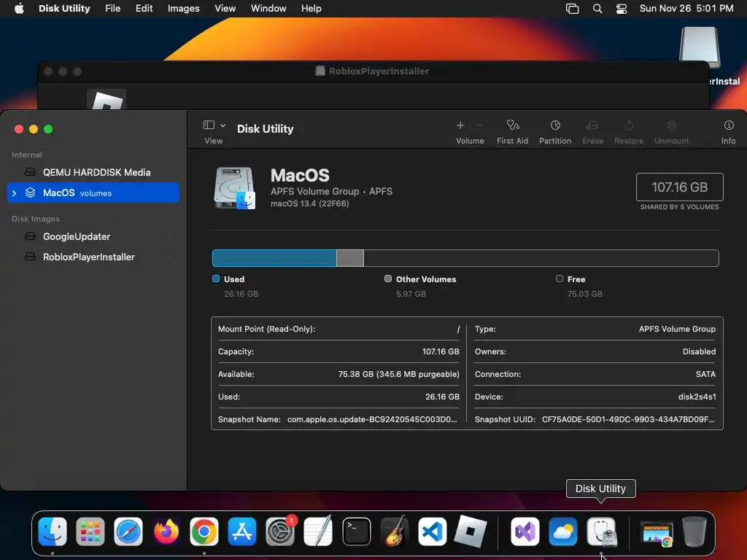This screenshot has height=560, width=747.
Task: Click the blue Used storage bar segment
Action: pos(274,258)
